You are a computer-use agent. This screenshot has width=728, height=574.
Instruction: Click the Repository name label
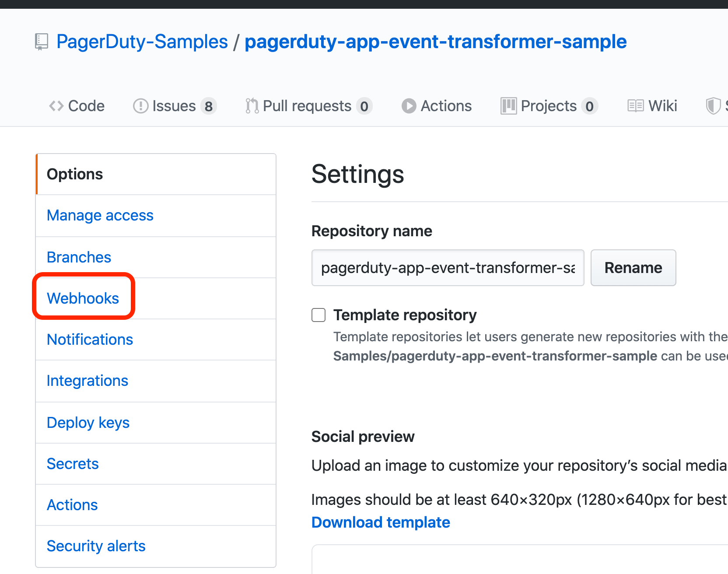[x=371, y=231]
